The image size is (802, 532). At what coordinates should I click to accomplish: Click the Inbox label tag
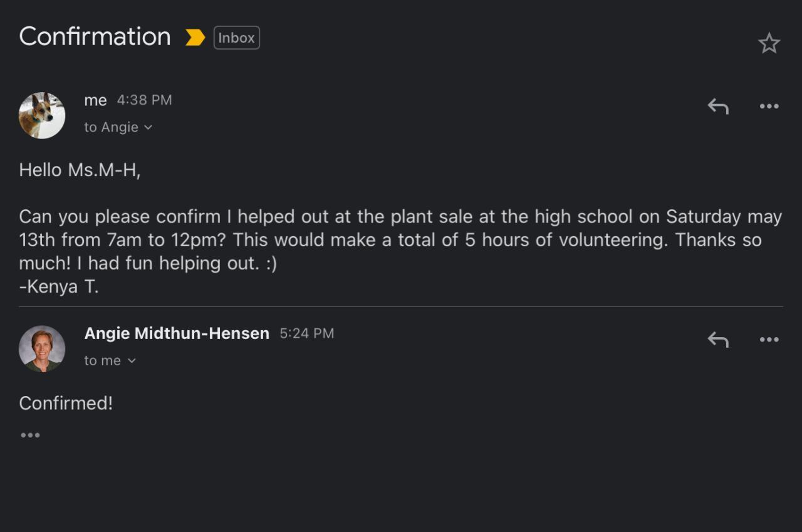point(236,38)
